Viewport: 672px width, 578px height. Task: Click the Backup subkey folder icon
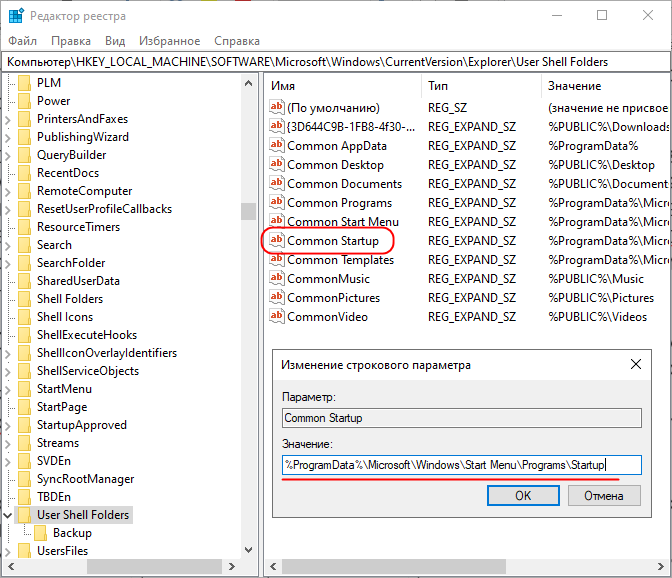coord(40,533)
